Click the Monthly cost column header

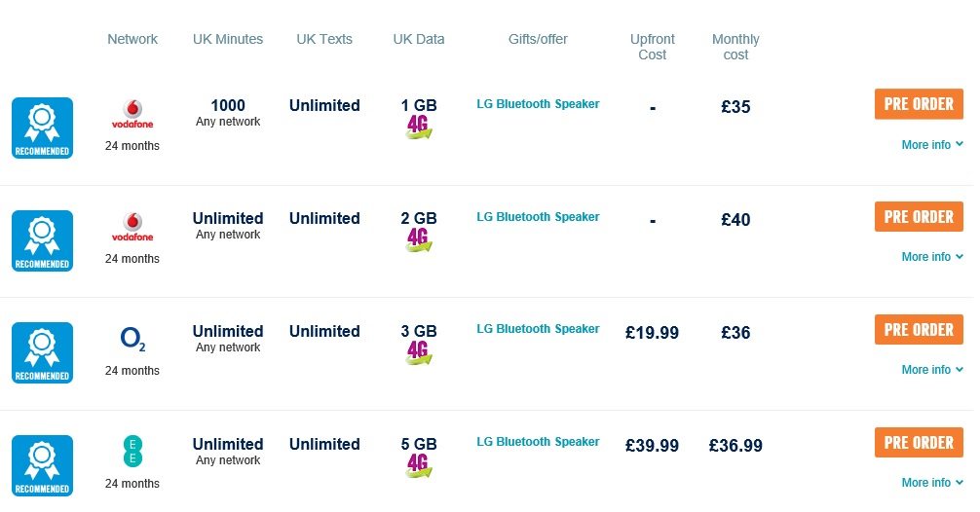(735, 47)
